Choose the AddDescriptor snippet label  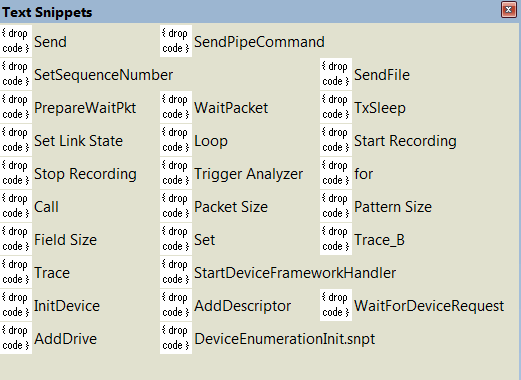pos(243,306)
